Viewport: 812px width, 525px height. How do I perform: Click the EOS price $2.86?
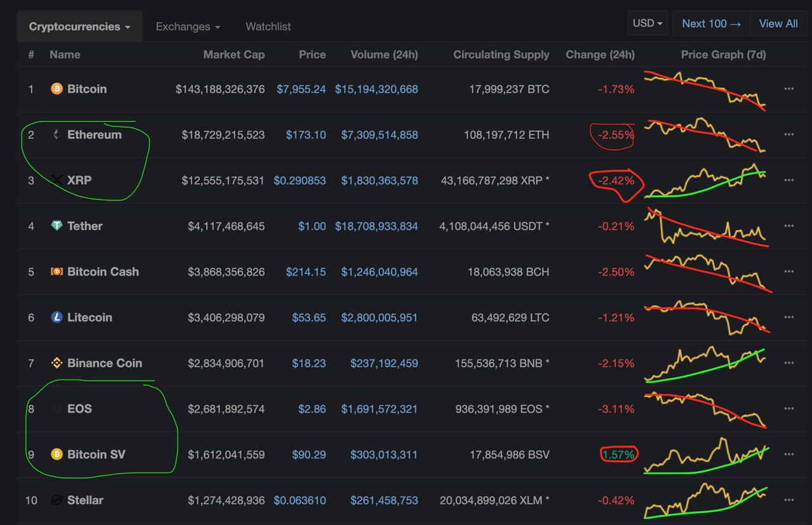(x=312, y=408)
